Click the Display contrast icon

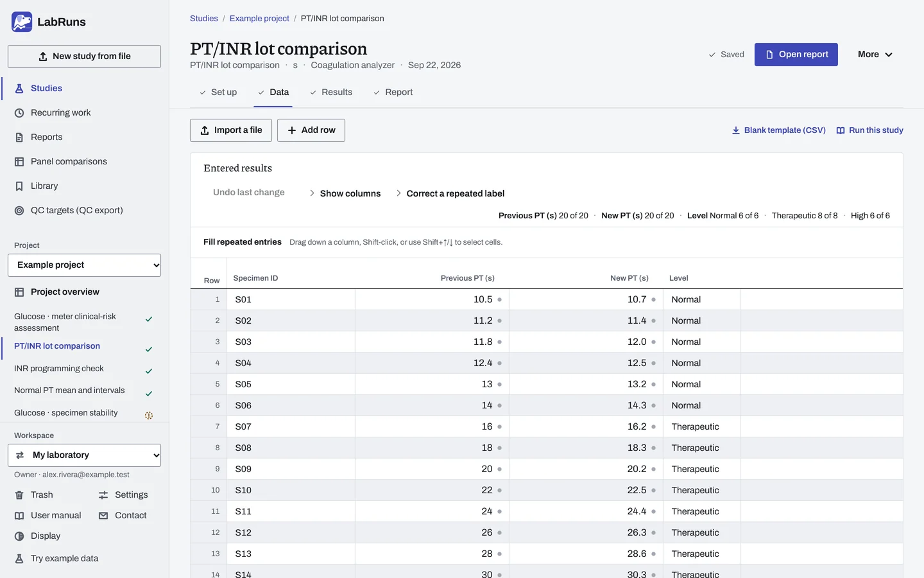pyautogui.click(x=19, y=536)
